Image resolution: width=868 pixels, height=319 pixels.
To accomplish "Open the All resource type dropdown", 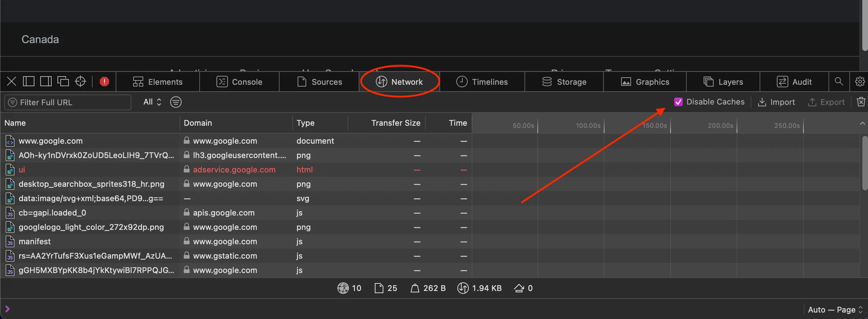I will coord(152,102).
